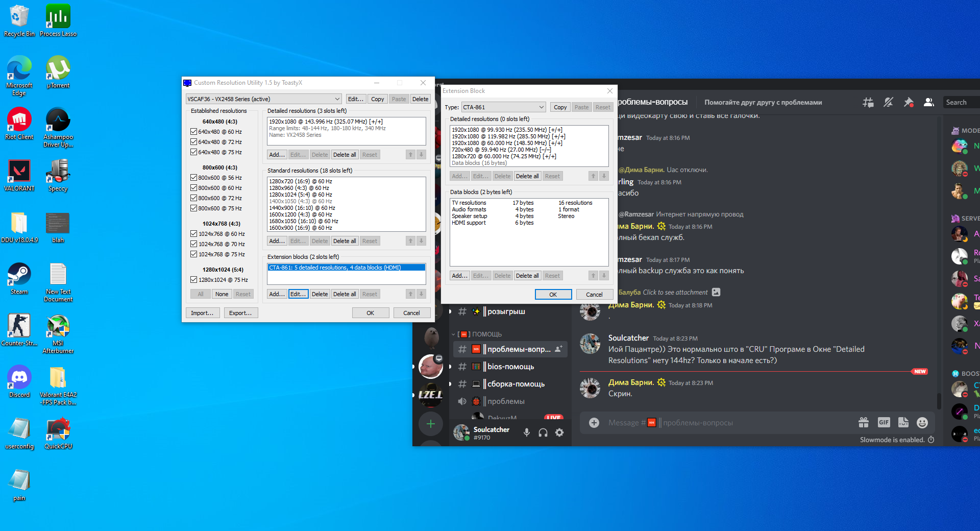The height and width of the screenshot is (531, 980).
Task: Expand the extension block Type dropdown
Action: pyautogui.click(x=503, y=107)
